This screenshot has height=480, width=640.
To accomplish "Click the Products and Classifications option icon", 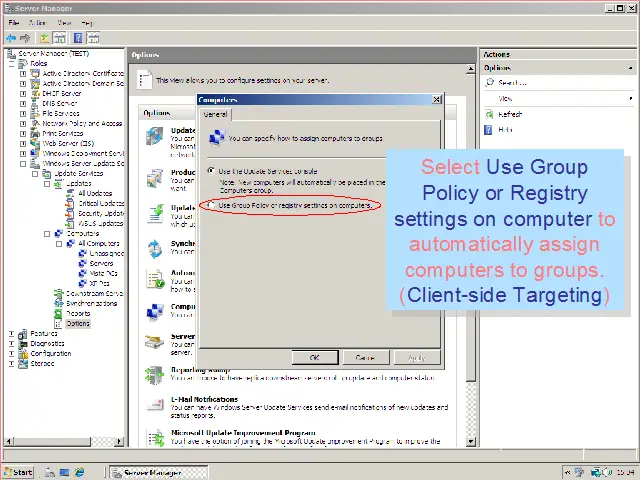I will [x=155, y=178].
